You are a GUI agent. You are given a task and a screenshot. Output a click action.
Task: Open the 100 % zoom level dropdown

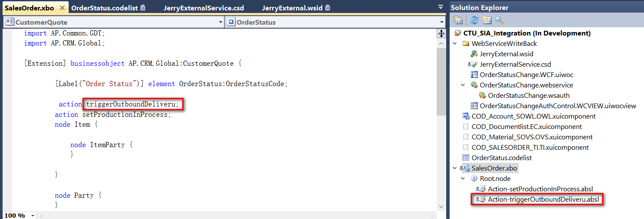32,216
